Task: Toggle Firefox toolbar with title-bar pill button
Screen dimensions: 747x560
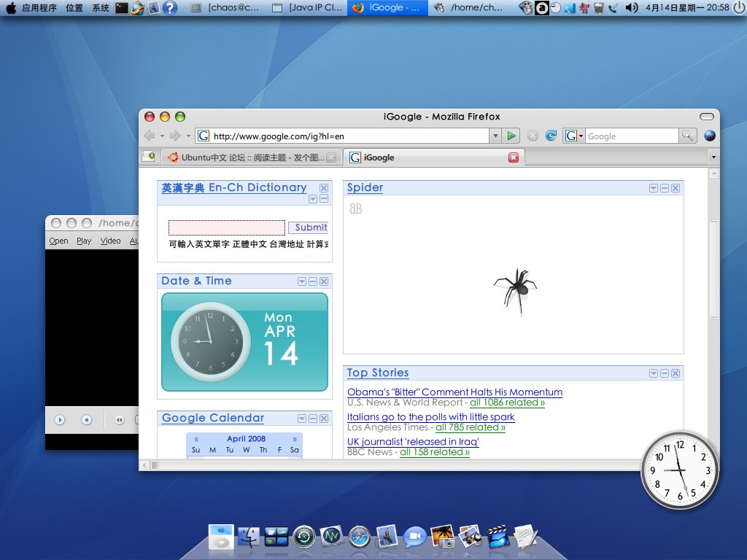Action: pos(706,117)
